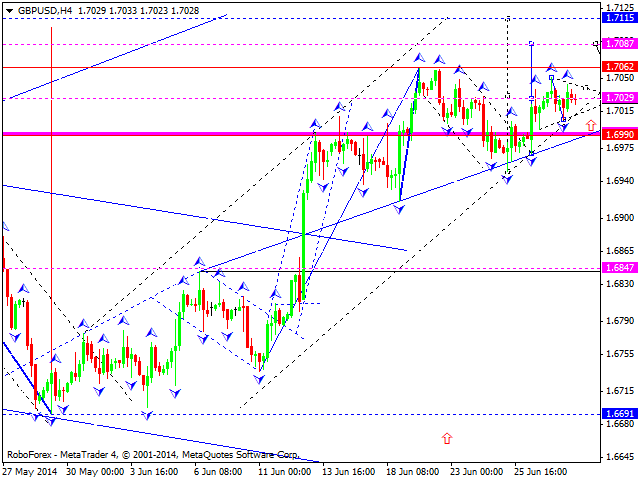640x480 pixels.
Task: Click the 1.6940 price axis value
Action: tap(620, 181)
